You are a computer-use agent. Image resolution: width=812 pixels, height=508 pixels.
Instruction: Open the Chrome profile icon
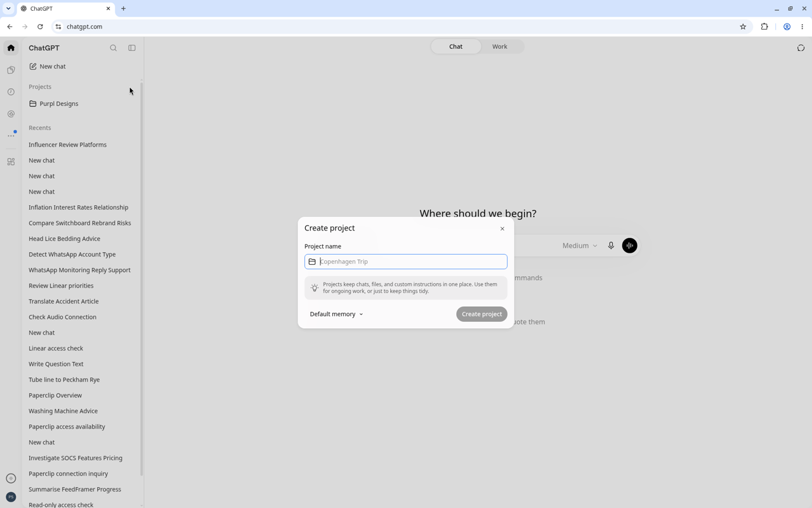click(787, 27)
